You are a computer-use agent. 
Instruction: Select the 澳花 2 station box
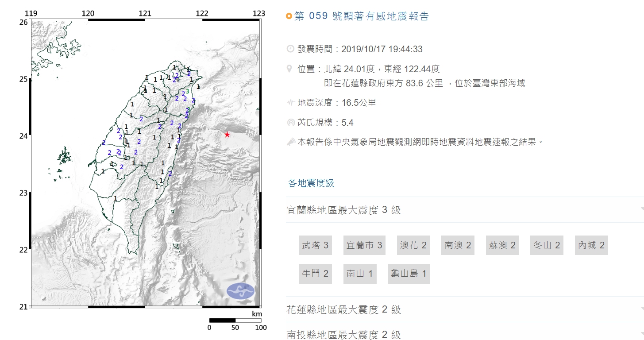tap(413, 245)
